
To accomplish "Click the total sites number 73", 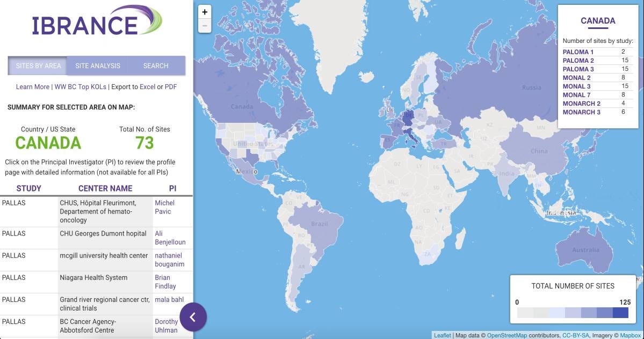I will click(144, 143).
